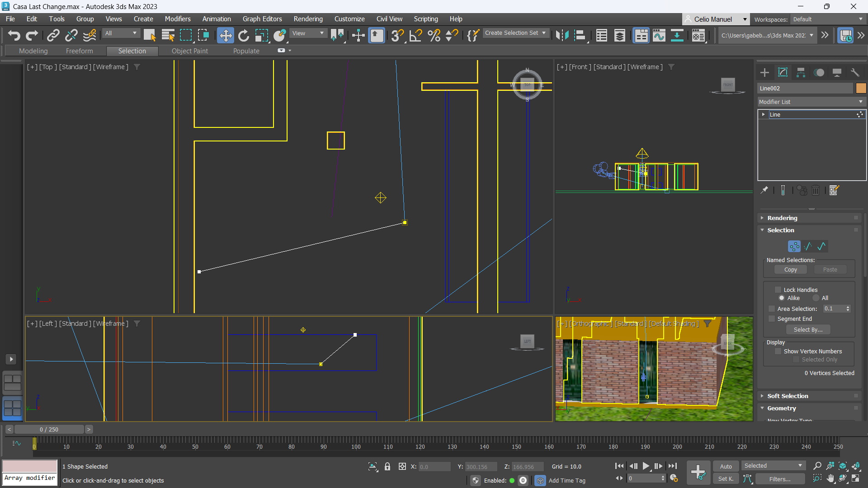The width and height of the screenshot is (868, 488).
Task: Tick the Segment End checkbox
Action: pos(772,319)
